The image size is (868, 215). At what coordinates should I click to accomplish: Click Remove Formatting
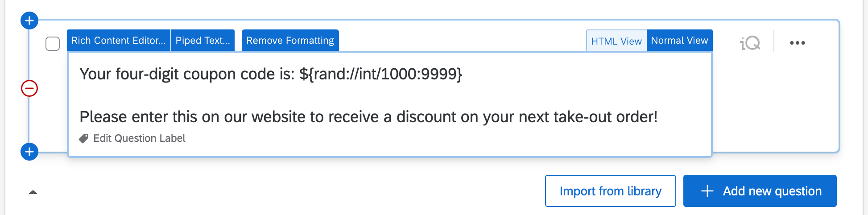point(290,41)
